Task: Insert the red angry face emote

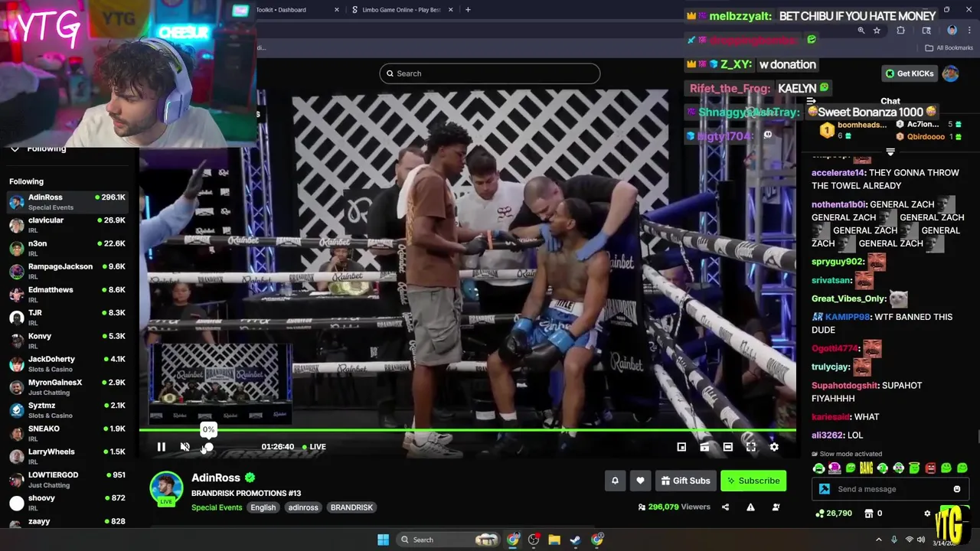Action: (x=930, y=468)
